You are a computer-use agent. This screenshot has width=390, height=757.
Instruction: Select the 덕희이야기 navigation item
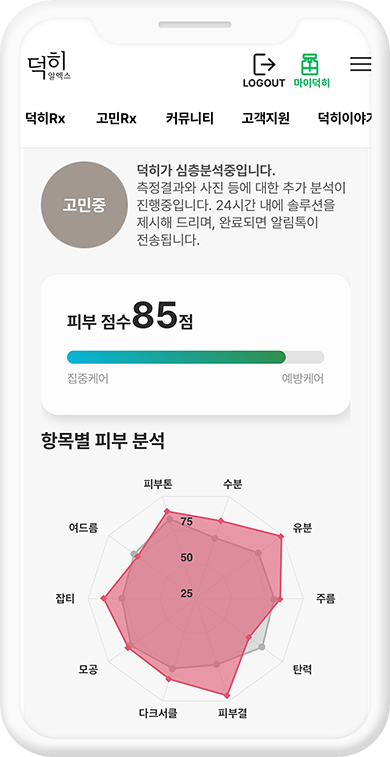pos(344,119)
